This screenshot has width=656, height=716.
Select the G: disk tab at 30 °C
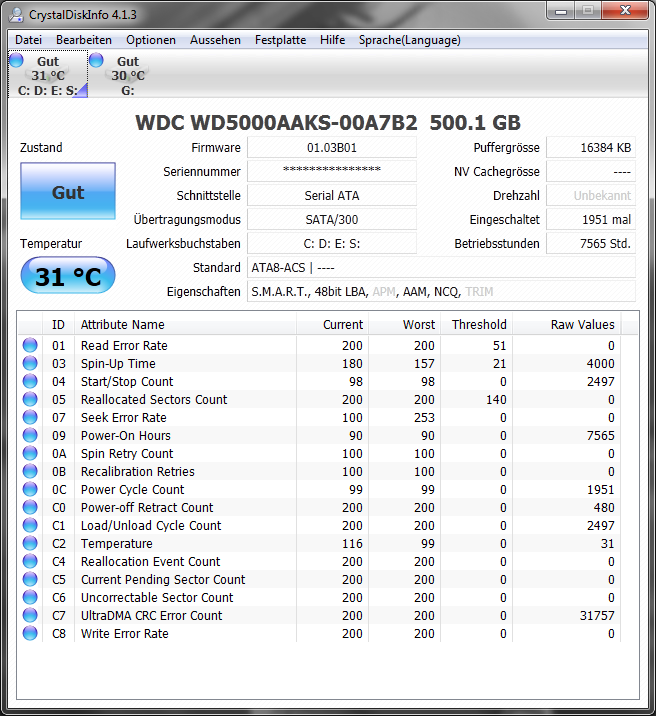coord(127,75)
